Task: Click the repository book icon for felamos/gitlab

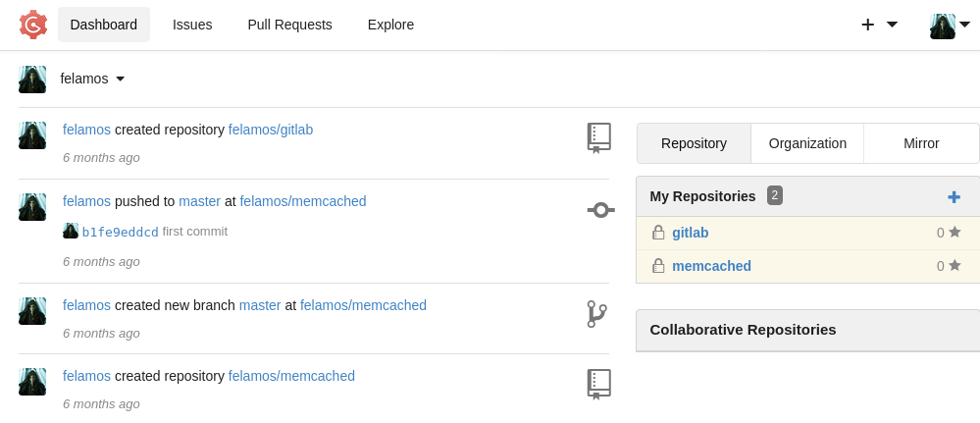Action: coord(598,137)
